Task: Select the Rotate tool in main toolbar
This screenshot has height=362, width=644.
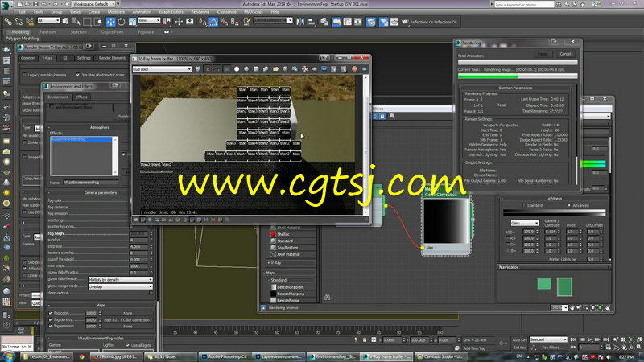Action: click(x=122, y=22)
